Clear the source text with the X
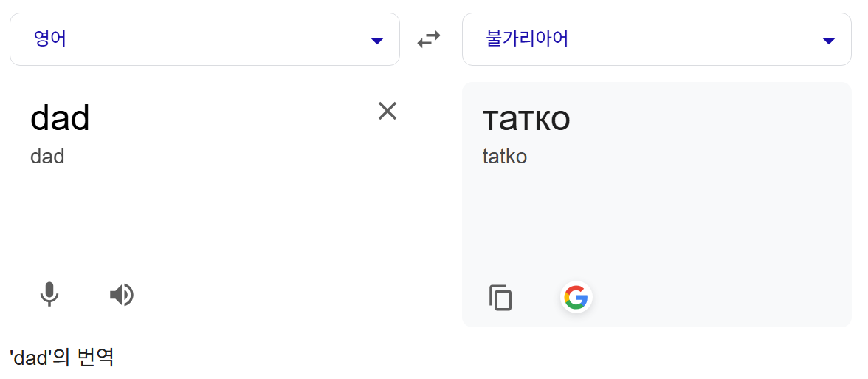The width and height of the screenshot is (868, 379). click(387, 111)
